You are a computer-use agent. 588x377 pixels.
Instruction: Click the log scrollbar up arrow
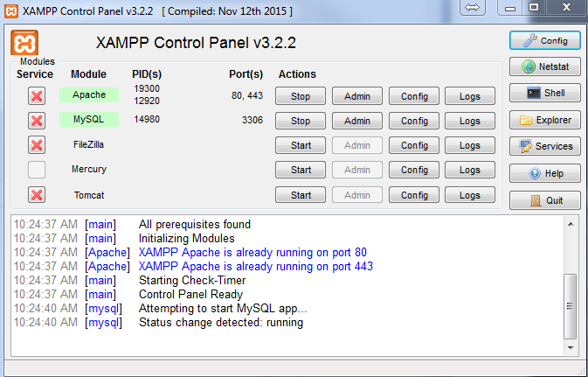[x=571, y=224]
